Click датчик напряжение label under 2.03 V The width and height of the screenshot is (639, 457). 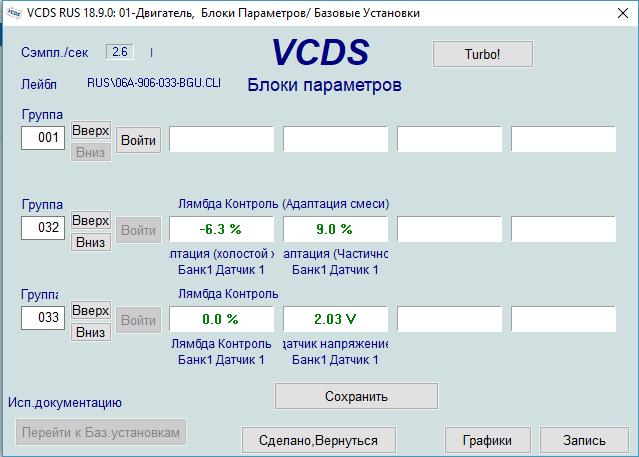coord(335,344)
